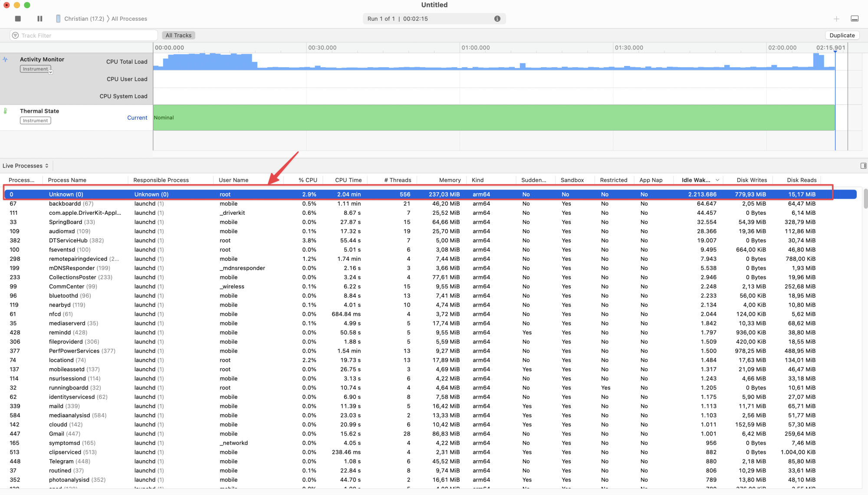868x495 pixels.
Task: Click the Thermal State Instrument badge
Action: tap(35, 121)
